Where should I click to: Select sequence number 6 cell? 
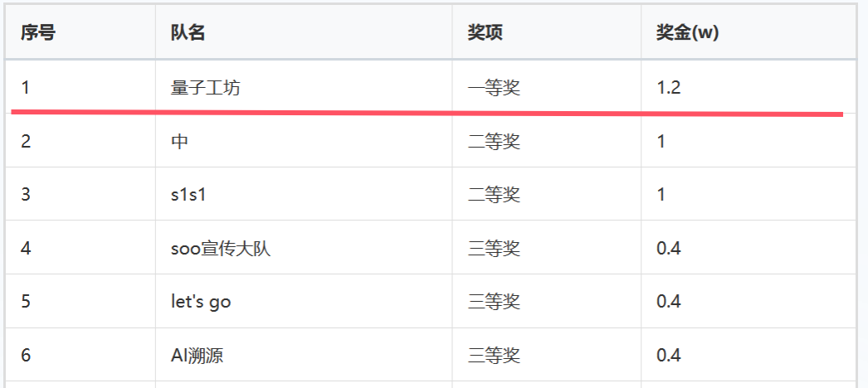[26, 356]
